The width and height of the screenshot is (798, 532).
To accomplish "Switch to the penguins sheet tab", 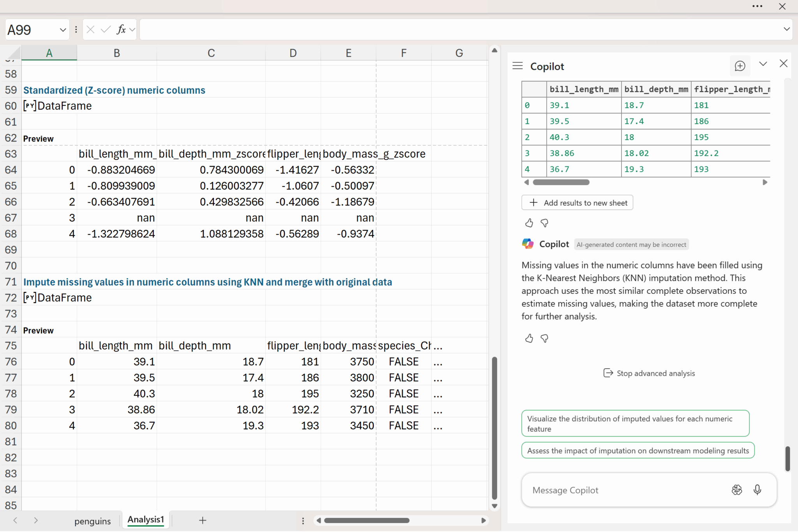I will [92, 521].
